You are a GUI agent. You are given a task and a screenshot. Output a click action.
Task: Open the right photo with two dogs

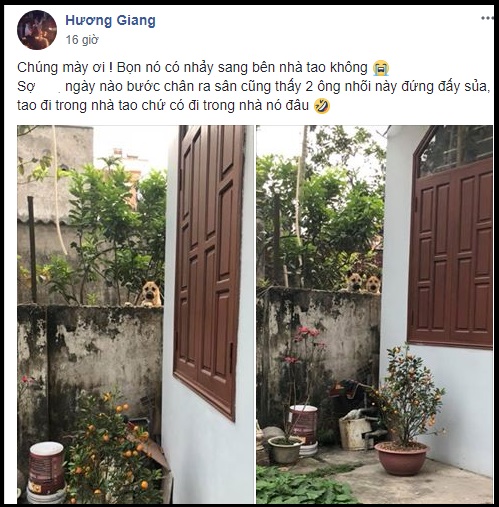tap(374, 314)
